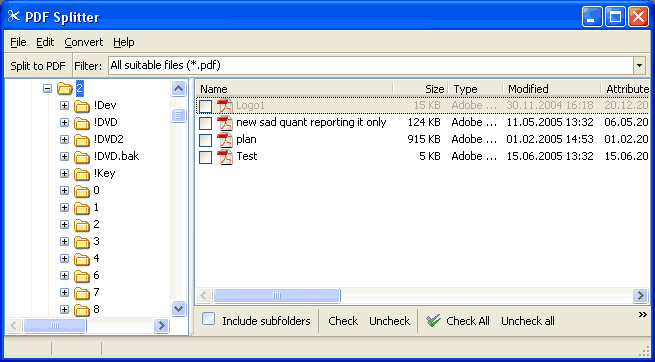Click the Uncheck all button

coord(528,321)
